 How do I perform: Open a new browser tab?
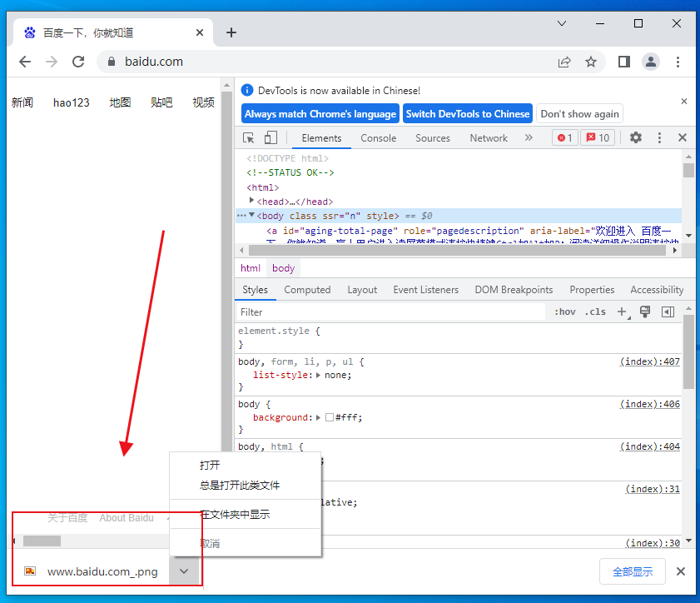[231, 32]
